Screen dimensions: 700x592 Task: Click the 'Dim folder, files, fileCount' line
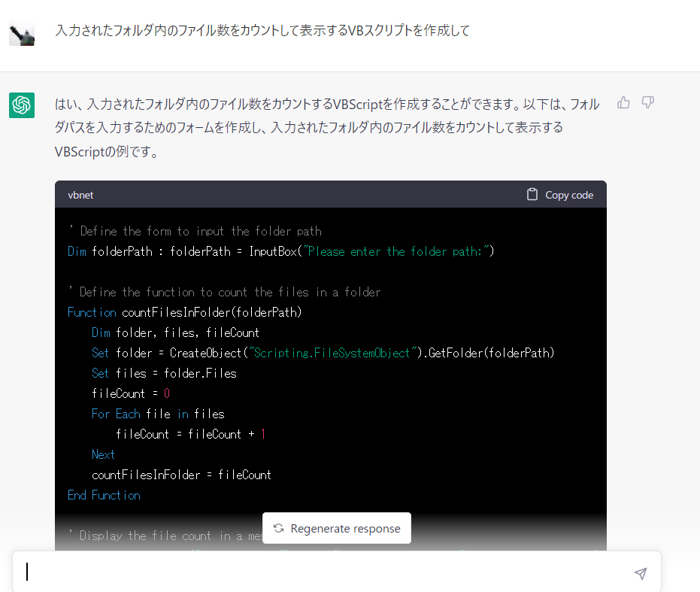[175, 333]
